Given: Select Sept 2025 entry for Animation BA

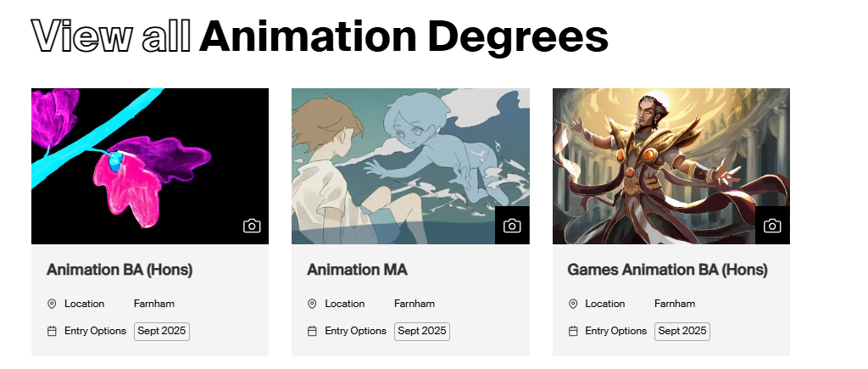Looking at the screenshot, I should pos(161,331).
